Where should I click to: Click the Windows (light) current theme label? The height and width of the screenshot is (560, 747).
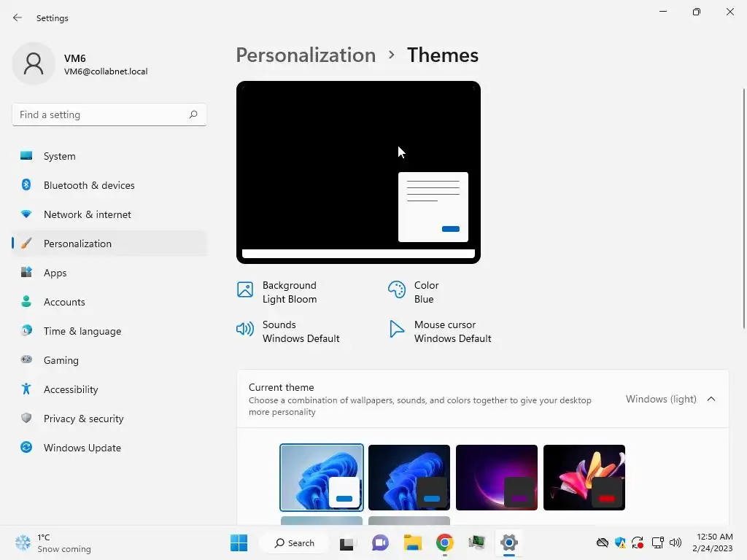pos(661,399)
